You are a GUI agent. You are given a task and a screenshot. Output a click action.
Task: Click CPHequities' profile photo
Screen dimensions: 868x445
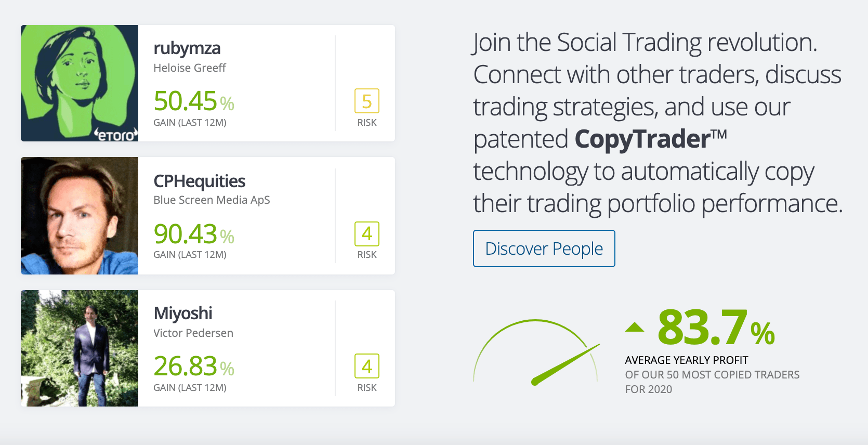[79, 216]
